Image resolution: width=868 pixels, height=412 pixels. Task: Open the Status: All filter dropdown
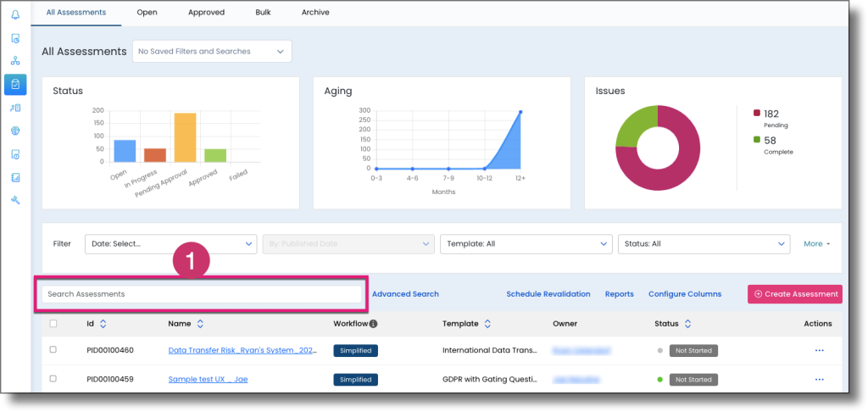tap(704, 243)
